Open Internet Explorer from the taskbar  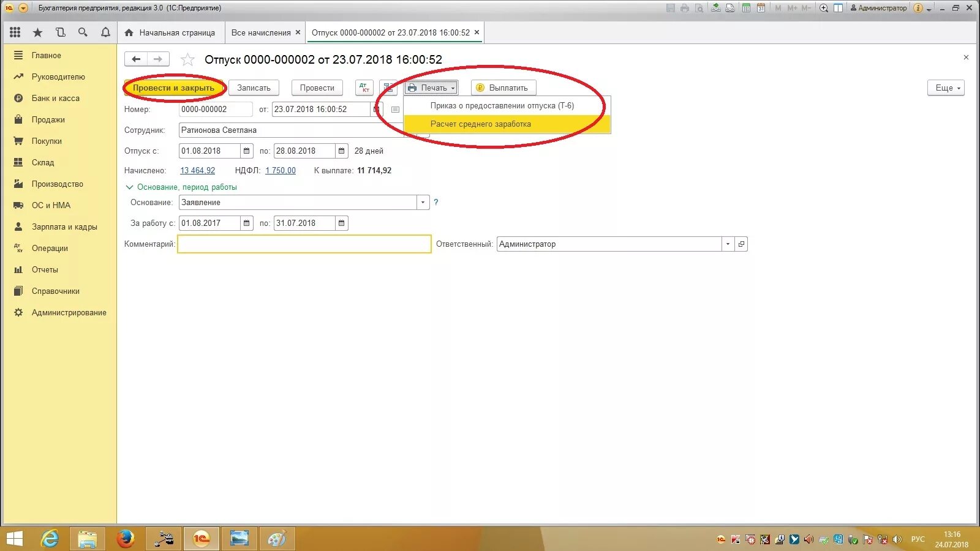50,539
